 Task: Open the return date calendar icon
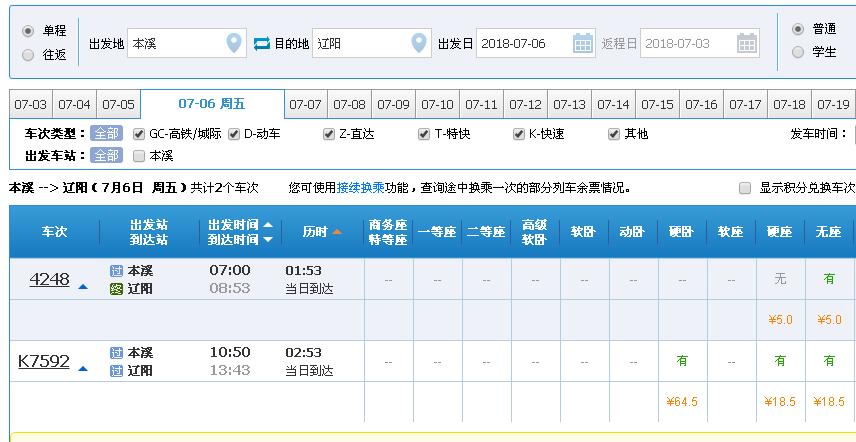coord(747,43)
